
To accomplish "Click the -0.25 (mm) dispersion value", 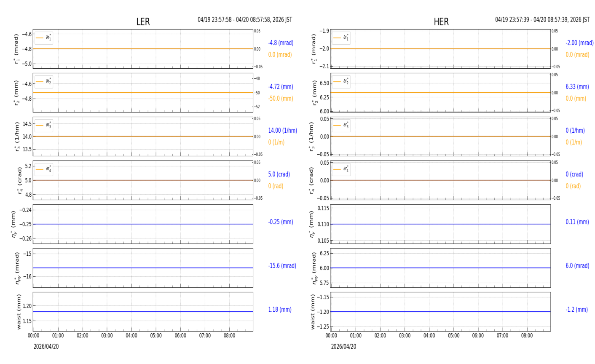I will pyautogui.click(x=281, y=222).
